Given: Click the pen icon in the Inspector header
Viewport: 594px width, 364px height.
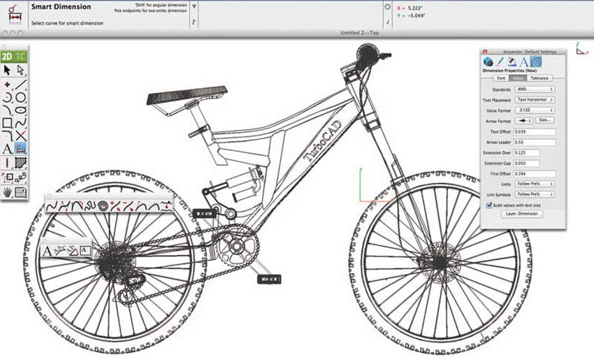Looking at the screenshot, I should 499,62.
